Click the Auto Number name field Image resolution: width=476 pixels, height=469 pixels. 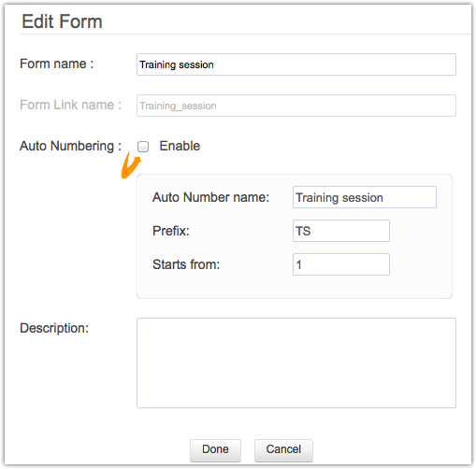click(x=365, y=197)
